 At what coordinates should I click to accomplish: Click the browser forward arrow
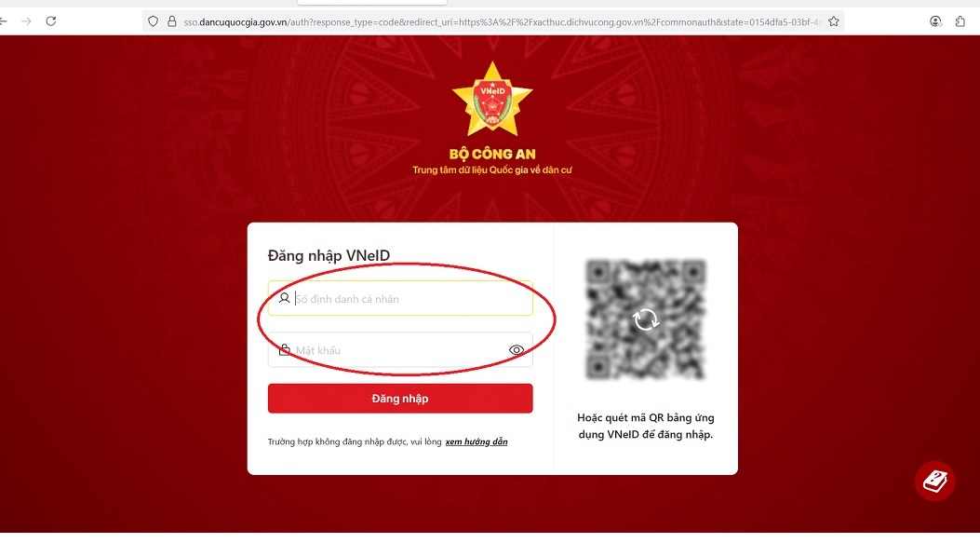coord(26,21)
